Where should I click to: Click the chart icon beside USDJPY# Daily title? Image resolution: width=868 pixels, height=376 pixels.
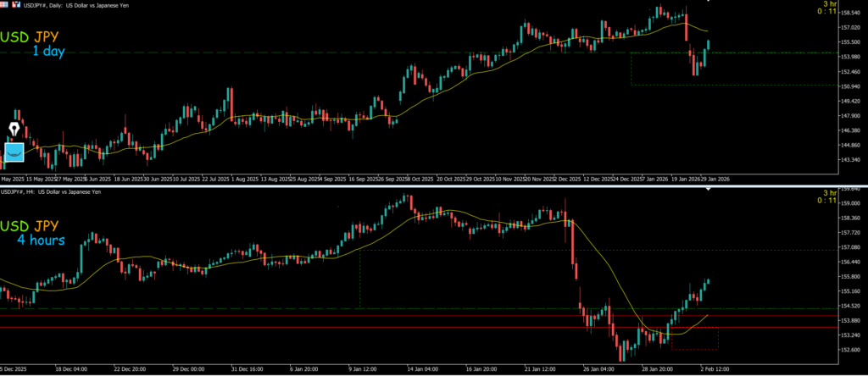[x=16, y=4]
